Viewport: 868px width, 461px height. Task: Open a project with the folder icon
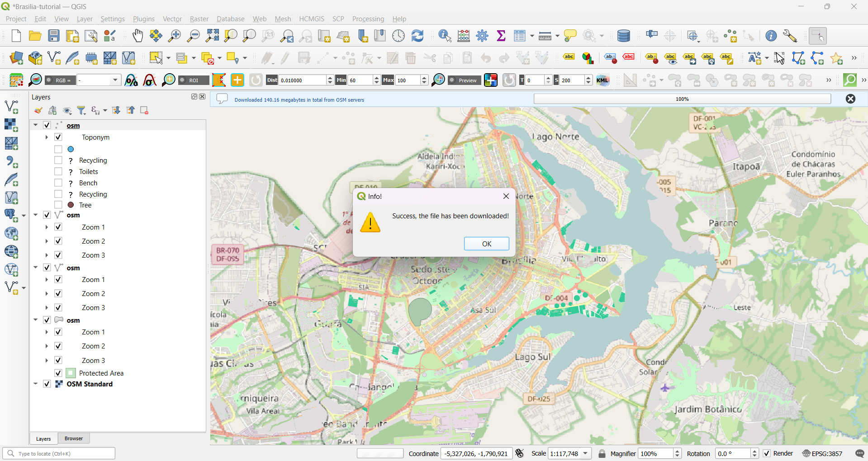click(35, 36)
